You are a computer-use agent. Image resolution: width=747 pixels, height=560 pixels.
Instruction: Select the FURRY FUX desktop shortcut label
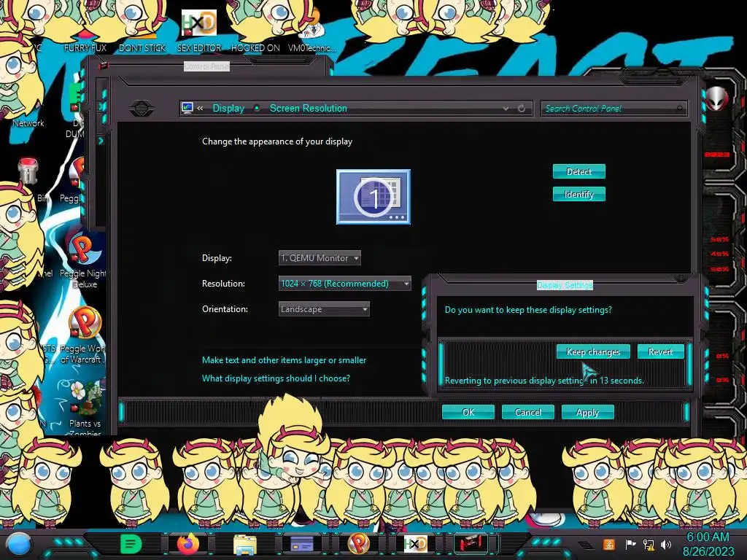point(85,48)
